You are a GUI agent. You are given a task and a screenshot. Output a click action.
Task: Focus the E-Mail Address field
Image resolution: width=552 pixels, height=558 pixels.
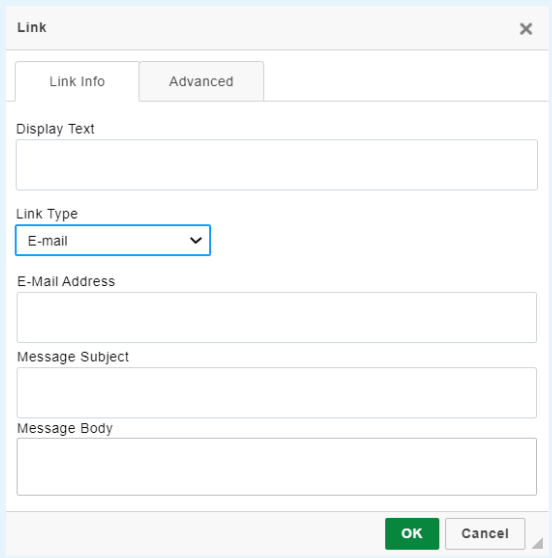277,317
